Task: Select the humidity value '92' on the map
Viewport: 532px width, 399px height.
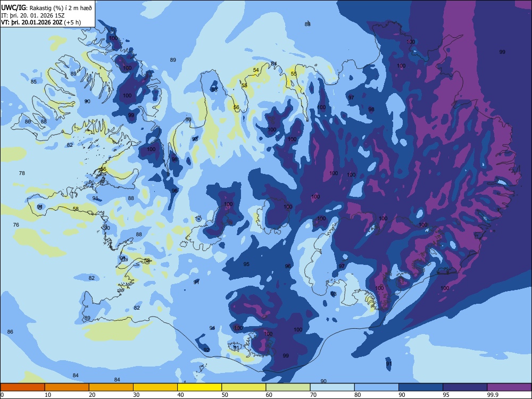Action: tap(206, 350)
